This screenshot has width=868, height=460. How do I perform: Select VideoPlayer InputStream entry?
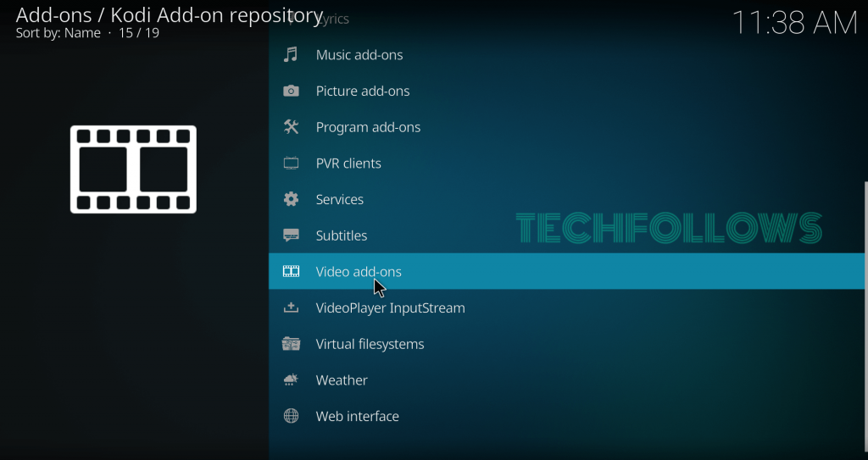pyautogui.click(x=566, y=308)
